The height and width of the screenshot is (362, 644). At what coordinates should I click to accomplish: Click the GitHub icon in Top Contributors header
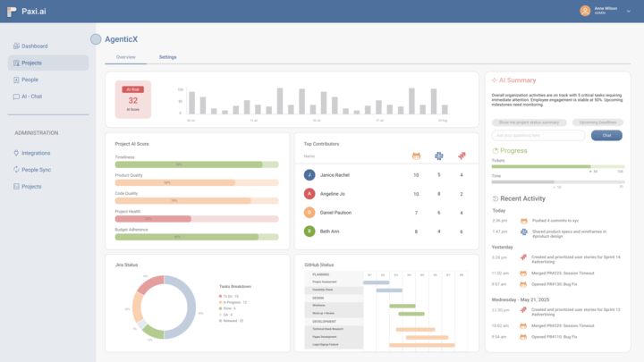(x=416, y=156)
